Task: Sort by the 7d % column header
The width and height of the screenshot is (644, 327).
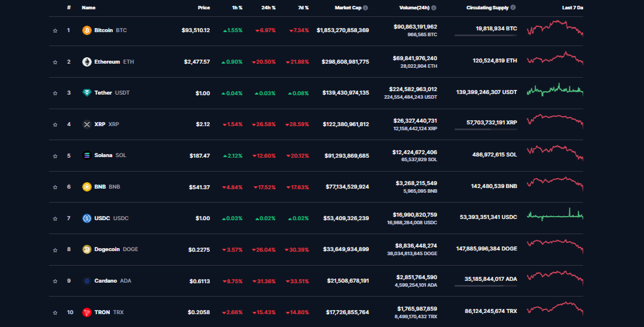Action: (303, 8)
